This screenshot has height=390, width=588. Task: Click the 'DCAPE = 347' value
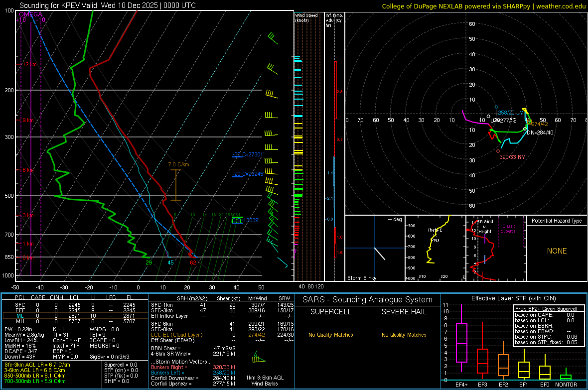[20, 351]
